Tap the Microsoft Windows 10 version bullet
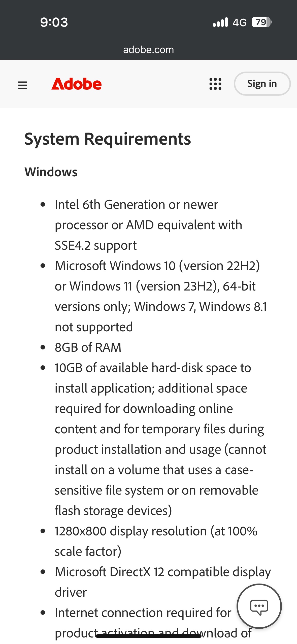The image size is (297, 644). coord(161,296)
